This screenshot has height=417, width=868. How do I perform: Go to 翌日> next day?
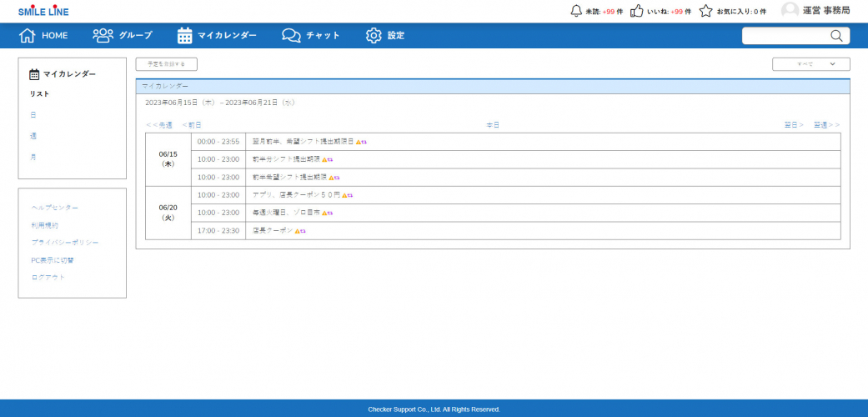point(794,125)
